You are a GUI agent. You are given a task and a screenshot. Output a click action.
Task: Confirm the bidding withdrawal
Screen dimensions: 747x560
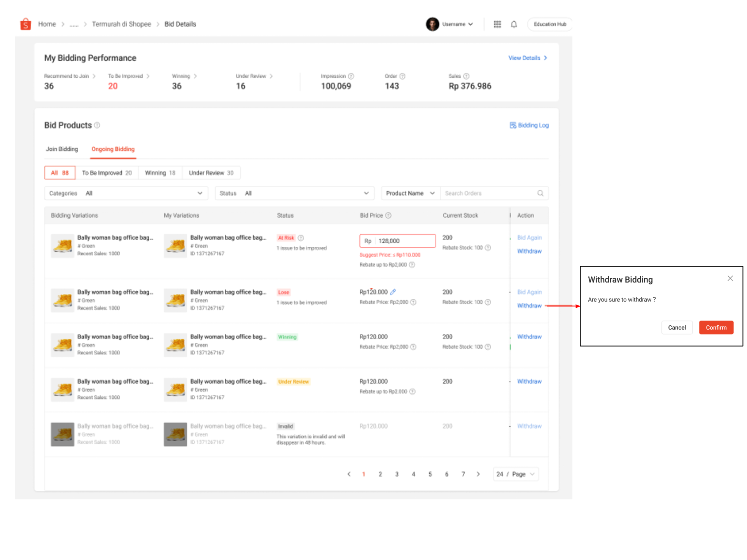click(716, 327)
